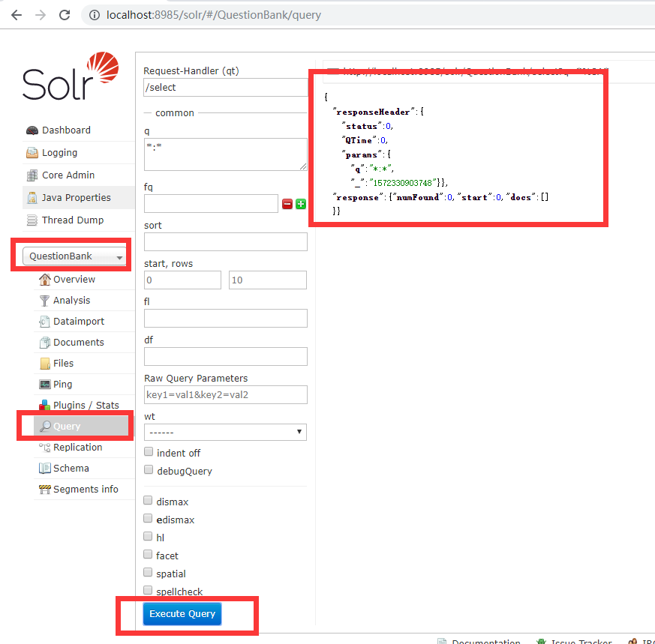This screenshot has width=655, height=644.
Task: Open the Logging section
Action: coord(56,152)
